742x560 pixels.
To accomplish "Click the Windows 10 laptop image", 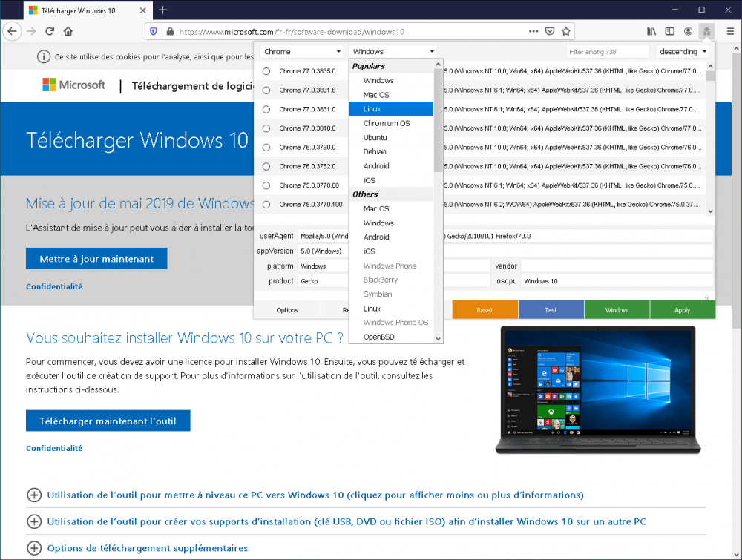I will pyautogui.click(x=598, y=390).
